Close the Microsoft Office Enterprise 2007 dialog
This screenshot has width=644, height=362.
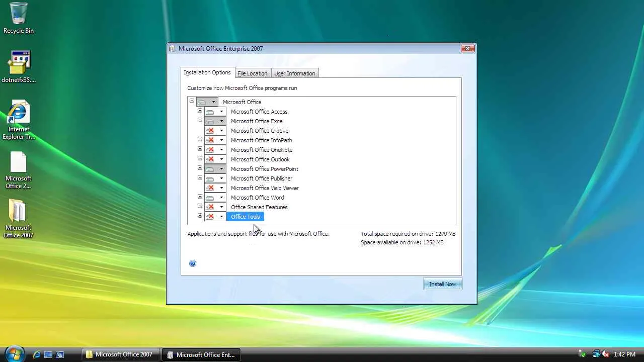pyautogui.click(x=467, y=49)
